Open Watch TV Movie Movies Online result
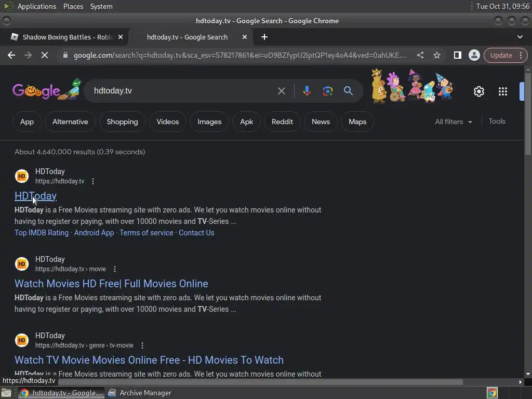532x399 pixels. (x=149, y=360)
